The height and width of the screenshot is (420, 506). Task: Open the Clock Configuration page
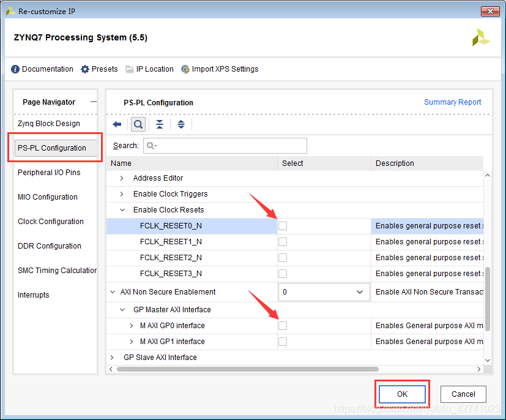tap(51, 222)
